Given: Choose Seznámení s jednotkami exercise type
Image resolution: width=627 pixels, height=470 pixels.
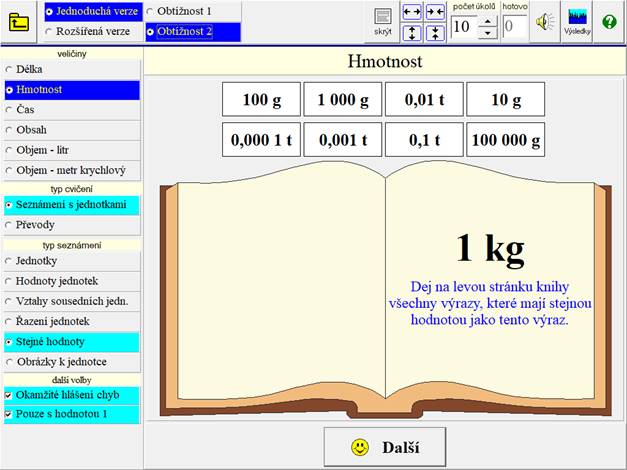Looking at the screenshot, I should [x=72, y=205].
